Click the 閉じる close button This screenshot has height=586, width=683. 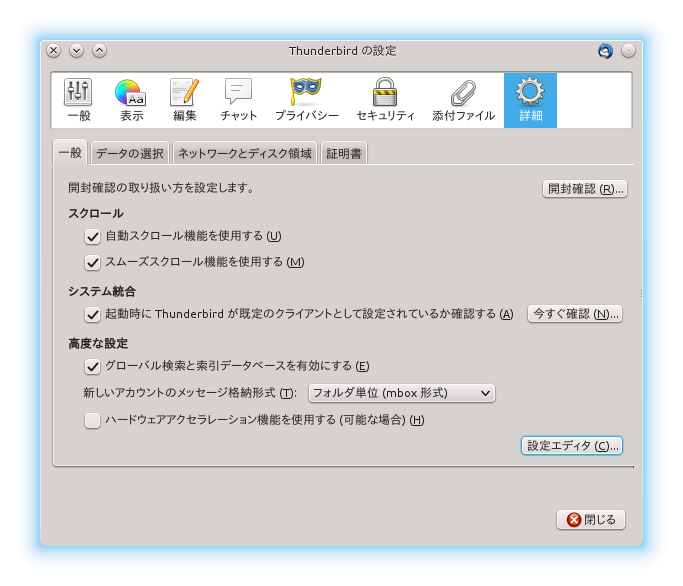click(591, 519)
